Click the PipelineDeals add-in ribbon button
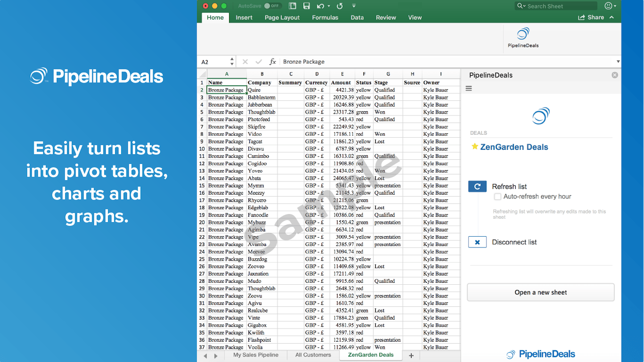The image size is (644, 362). [x=523, y=38]
